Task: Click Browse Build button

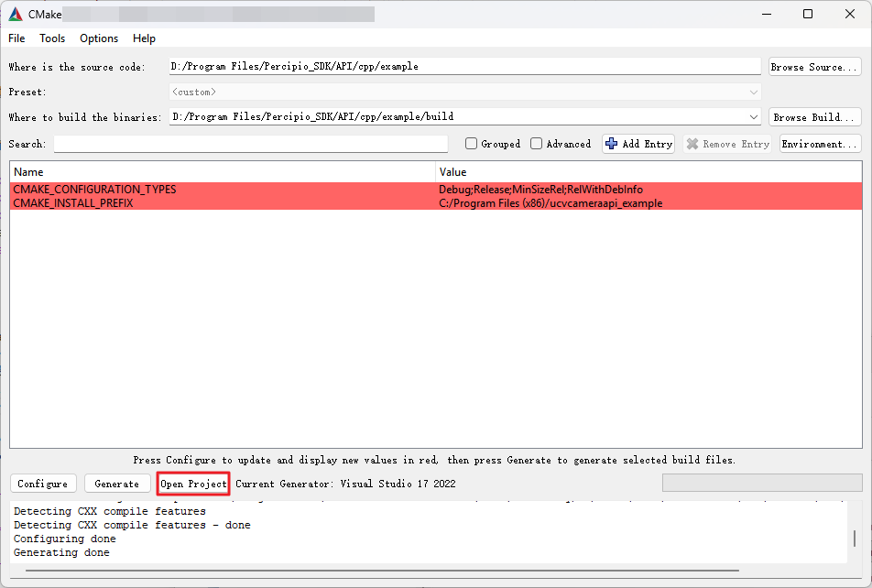Action: pos(814,117)
